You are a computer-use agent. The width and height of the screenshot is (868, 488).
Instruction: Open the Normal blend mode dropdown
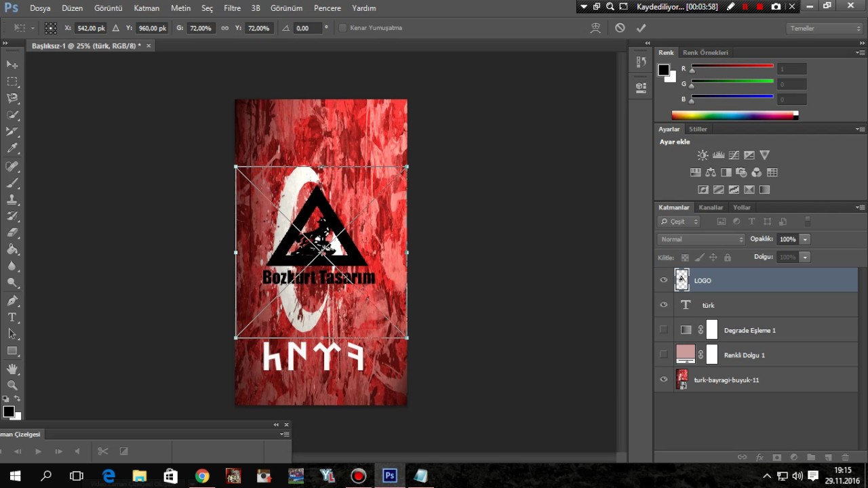(701, 239)
